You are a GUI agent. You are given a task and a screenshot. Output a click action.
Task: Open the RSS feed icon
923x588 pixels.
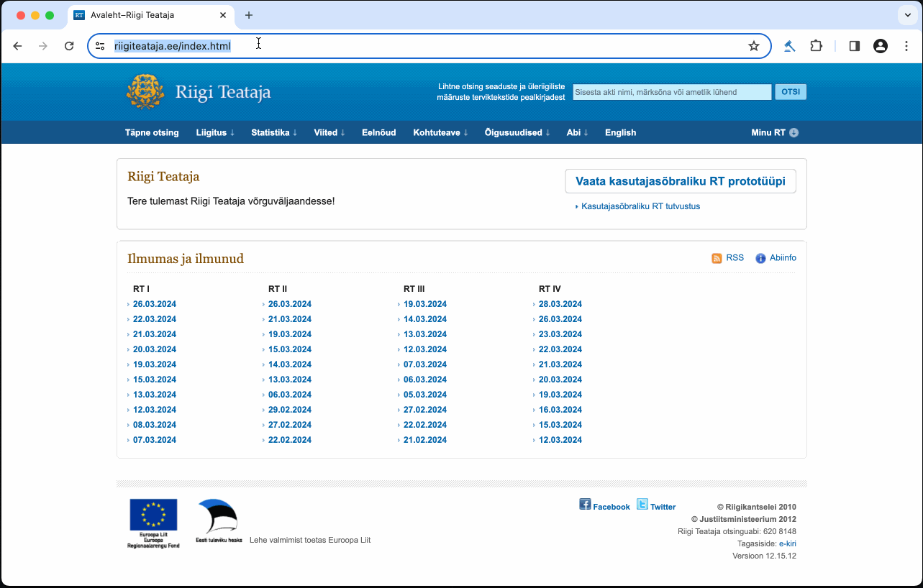(x=717, y=258)
